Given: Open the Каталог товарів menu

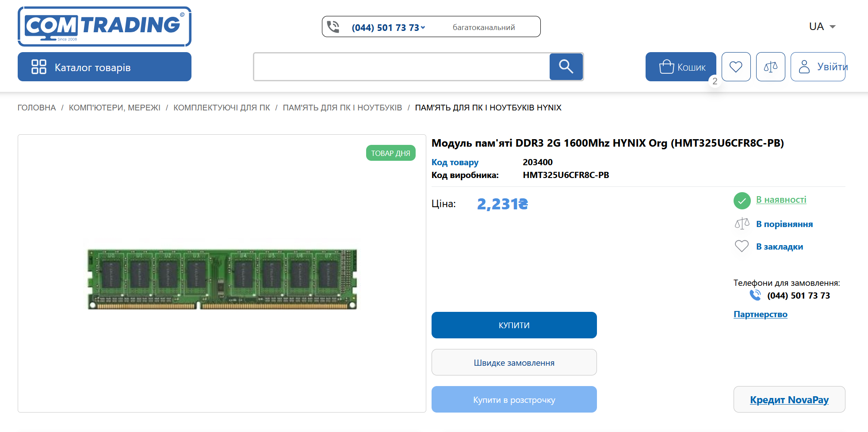Looking at the screenshot, I should pos(104,67).
